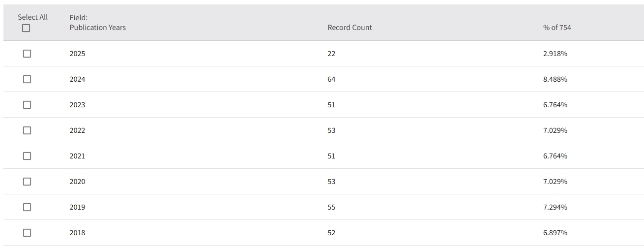Check the box for publication year 2025
The image size is (644, 249).
(x=27, y=54)
